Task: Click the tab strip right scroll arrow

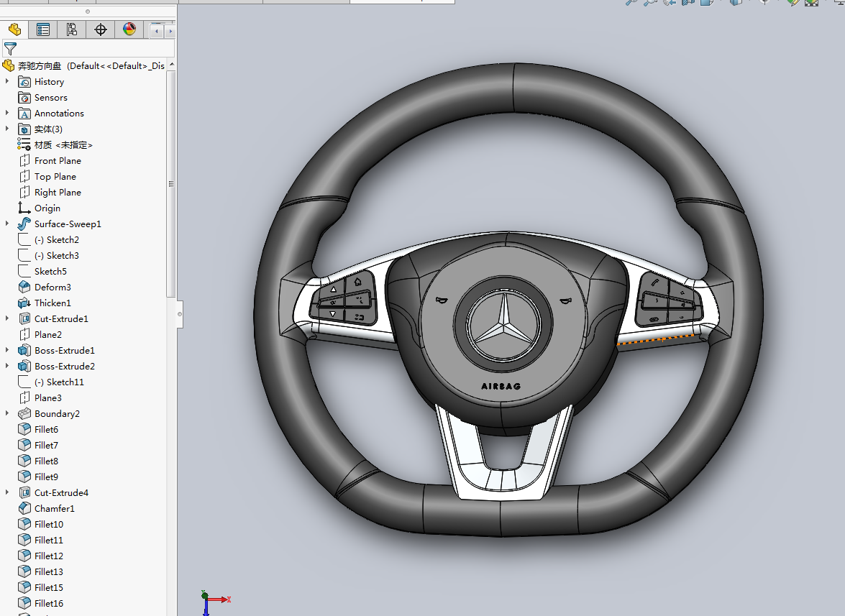Action: tap(170, 31)
